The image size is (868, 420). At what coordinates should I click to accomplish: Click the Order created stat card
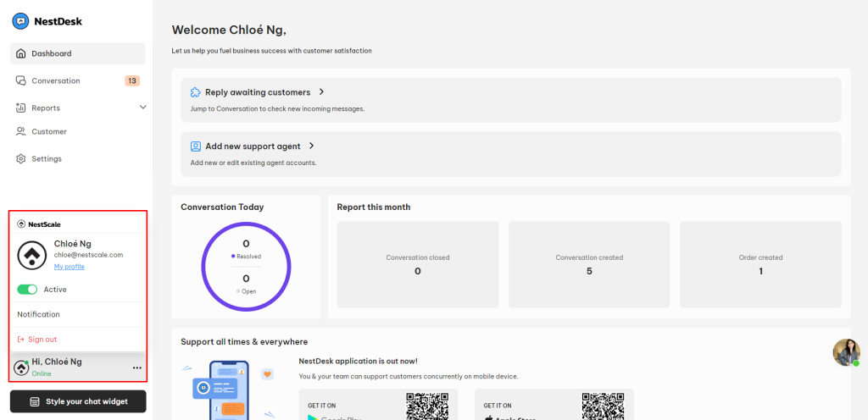(760, 265)
